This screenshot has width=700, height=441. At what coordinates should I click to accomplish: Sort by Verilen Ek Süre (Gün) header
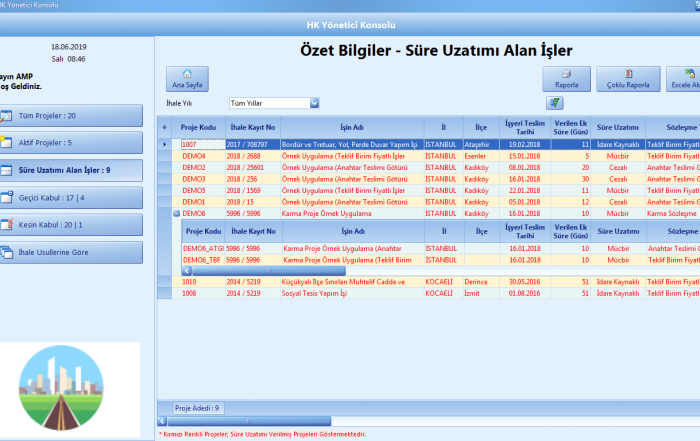(x=569, y=128)
